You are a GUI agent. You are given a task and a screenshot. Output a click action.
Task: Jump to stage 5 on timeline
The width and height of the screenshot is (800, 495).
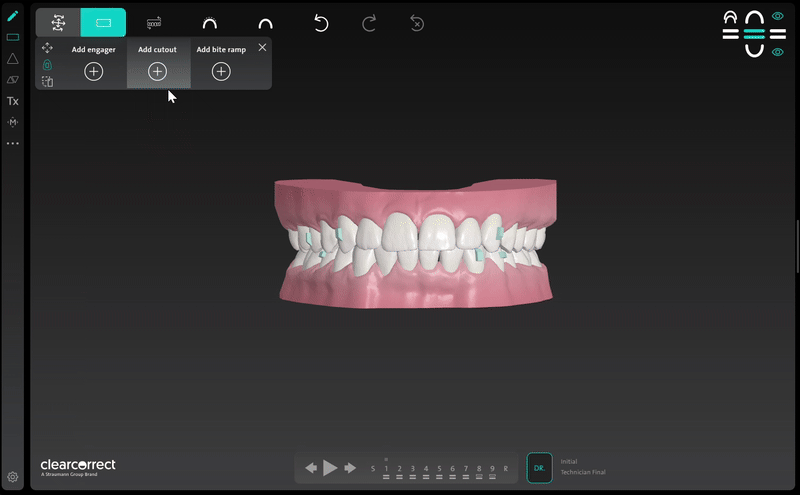coord(439,468)
